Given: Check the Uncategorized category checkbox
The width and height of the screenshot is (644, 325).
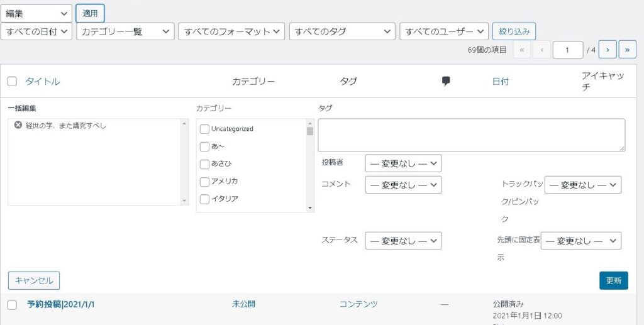Looking at the screenshot, I should (x=204, y=129).
